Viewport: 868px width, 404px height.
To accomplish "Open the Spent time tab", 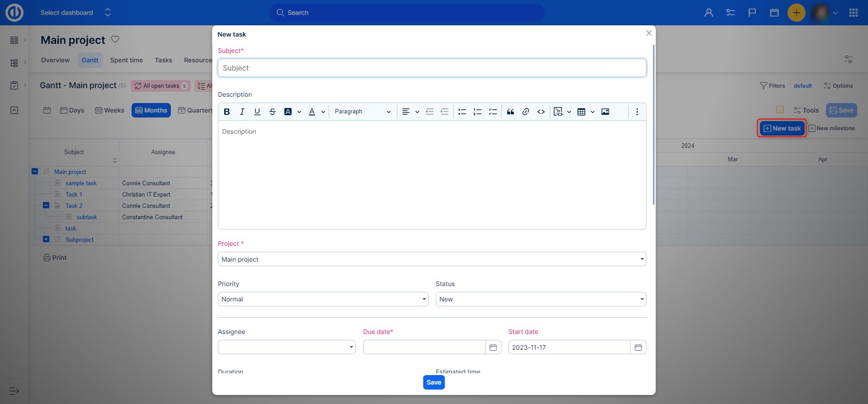I will tap(126, 60).
